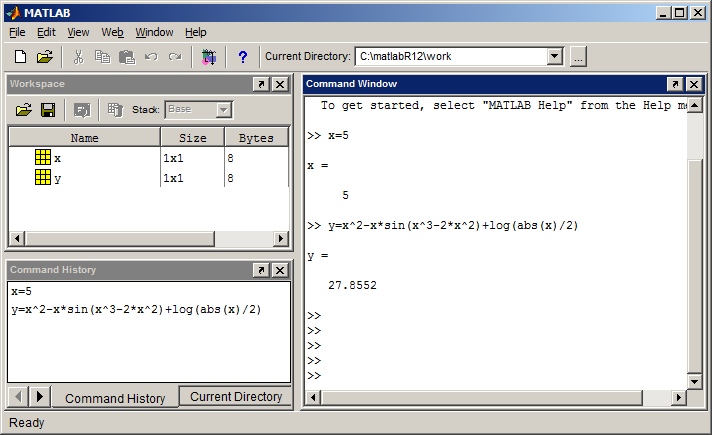Launch Simulink from the toolbar icon
Screen dimensions: 712x435
209,57
